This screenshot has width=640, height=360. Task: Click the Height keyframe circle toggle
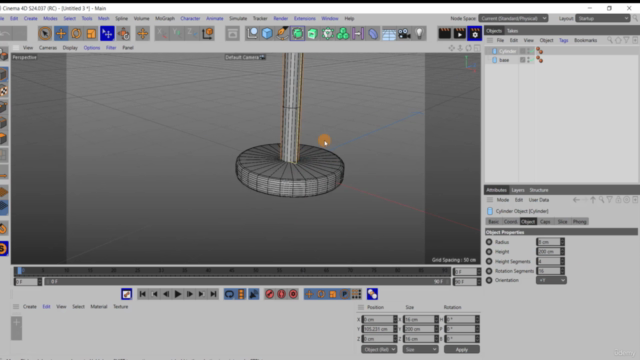[x=489, y=252]
